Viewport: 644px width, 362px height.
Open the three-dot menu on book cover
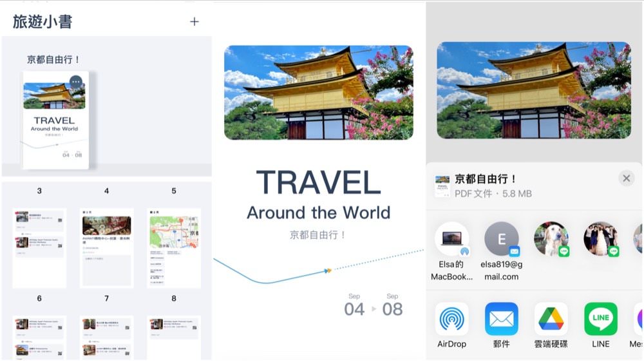coord(76,82)
